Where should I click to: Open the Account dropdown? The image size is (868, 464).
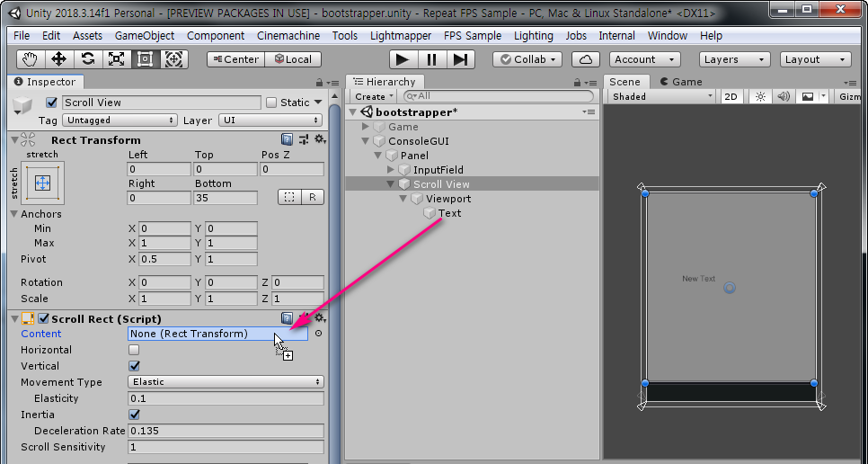(x=644, y=59)
